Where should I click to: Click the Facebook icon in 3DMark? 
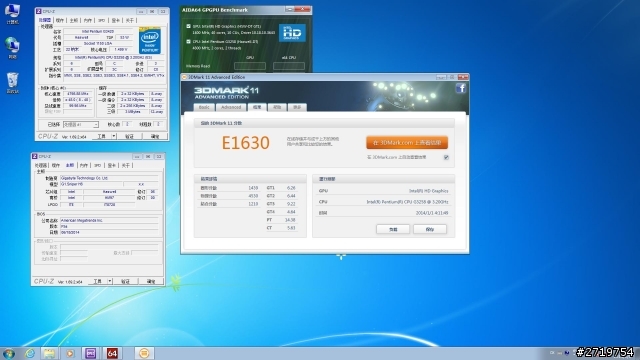coord(461,88)
